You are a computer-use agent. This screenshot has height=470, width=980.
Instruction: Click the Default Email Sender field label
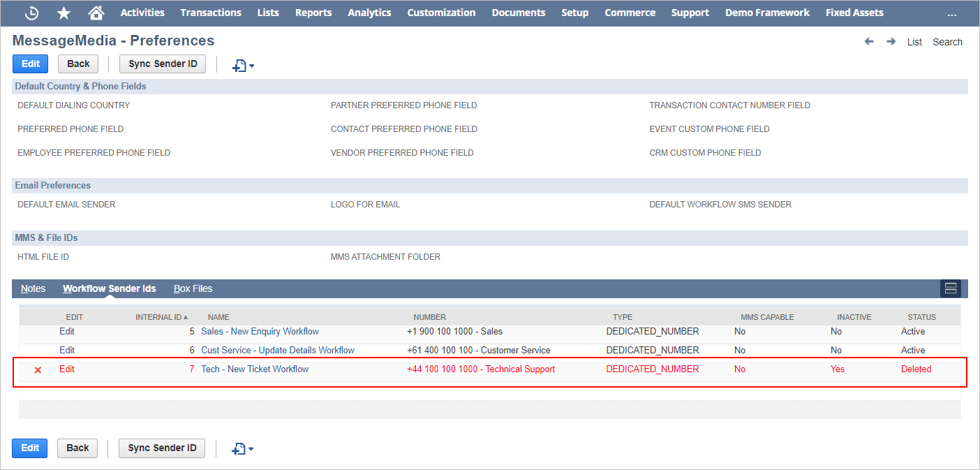point(66,205)
